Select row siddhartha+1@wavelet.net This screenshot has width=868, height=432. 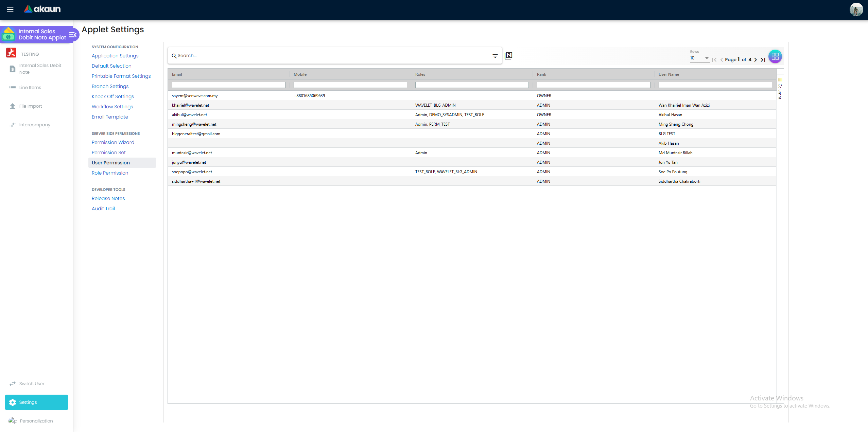[472, 181]
